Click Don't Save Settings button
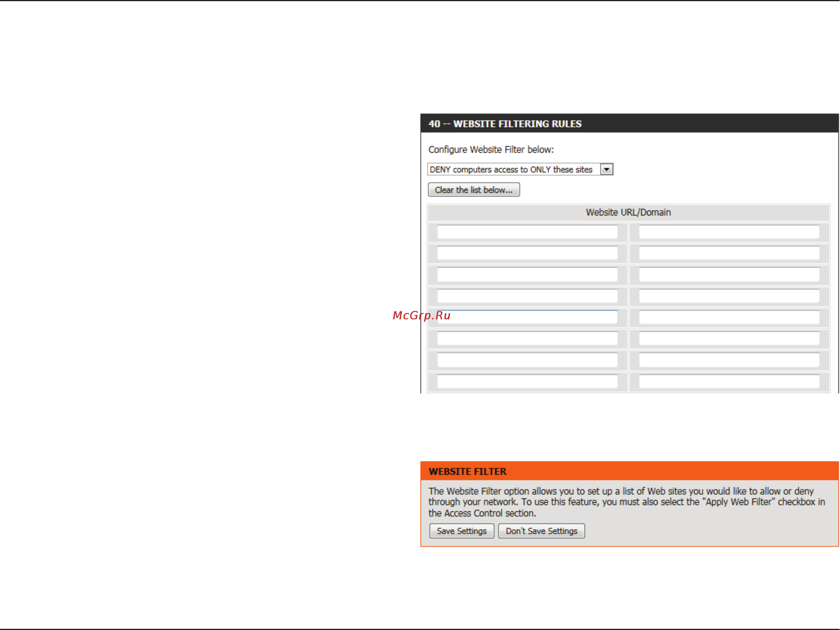 pyautogui.click(x=541, y=531)
